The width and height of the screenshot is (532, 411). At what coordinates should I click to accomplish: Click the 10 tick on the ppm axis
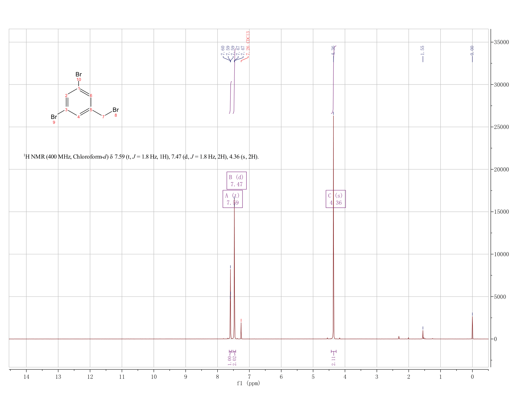click(154, 377)
